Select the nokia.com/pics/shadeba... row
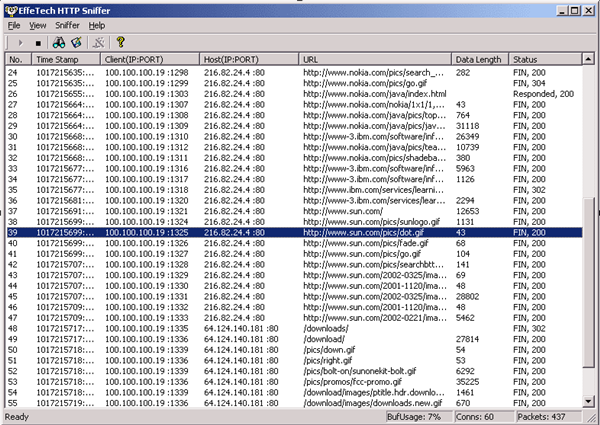The width and height of the screenshot is (600, 425). [295, 158]
